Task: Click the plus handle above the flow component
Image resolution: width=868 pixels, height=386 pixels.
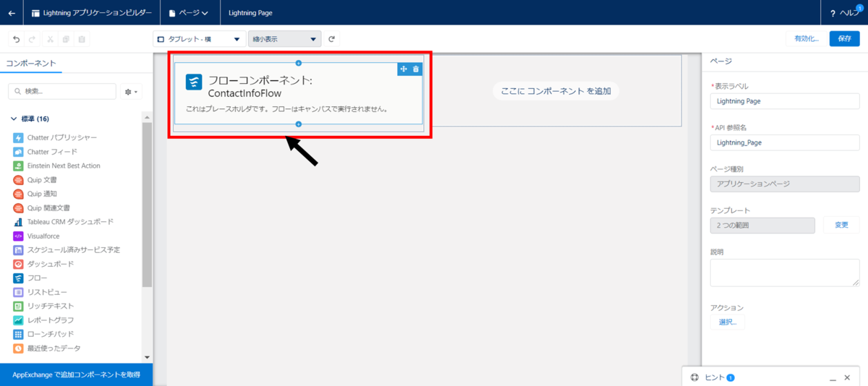Action: coord(298,63)
